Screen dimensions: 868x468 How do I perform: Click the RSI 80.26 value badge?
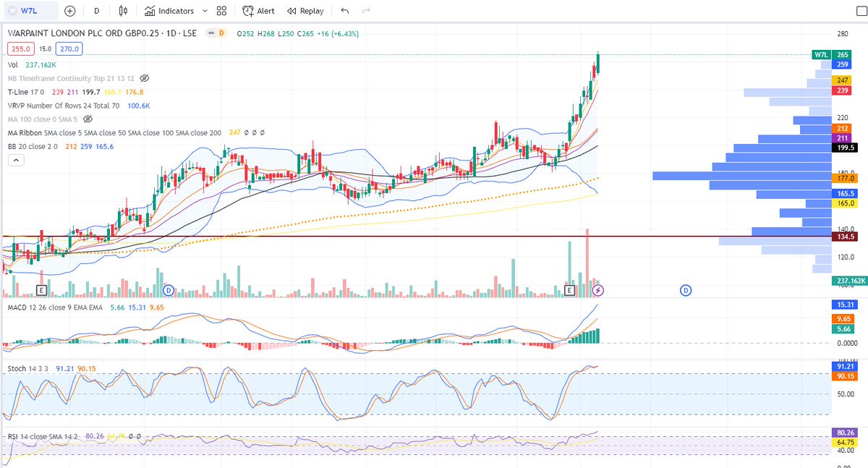click(844, 433)
